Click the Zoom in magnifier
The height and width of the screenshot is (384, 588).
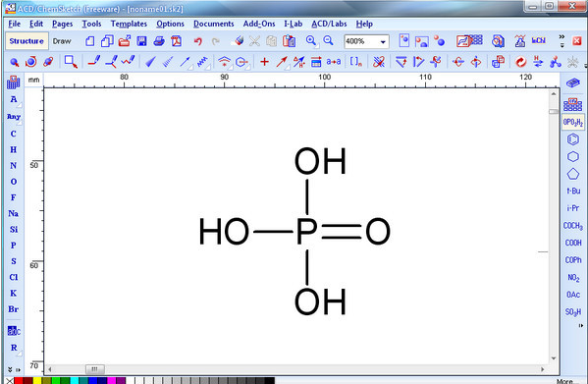click(311, 41)
